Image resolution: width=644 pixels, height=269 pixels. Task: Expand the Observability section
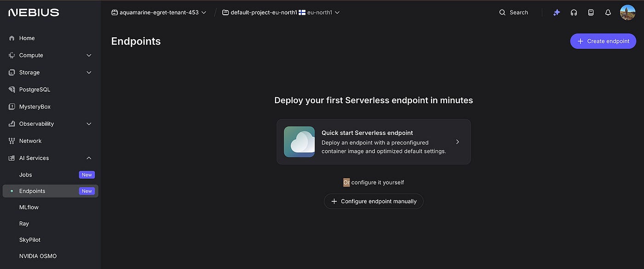click(x=89, y=124)
